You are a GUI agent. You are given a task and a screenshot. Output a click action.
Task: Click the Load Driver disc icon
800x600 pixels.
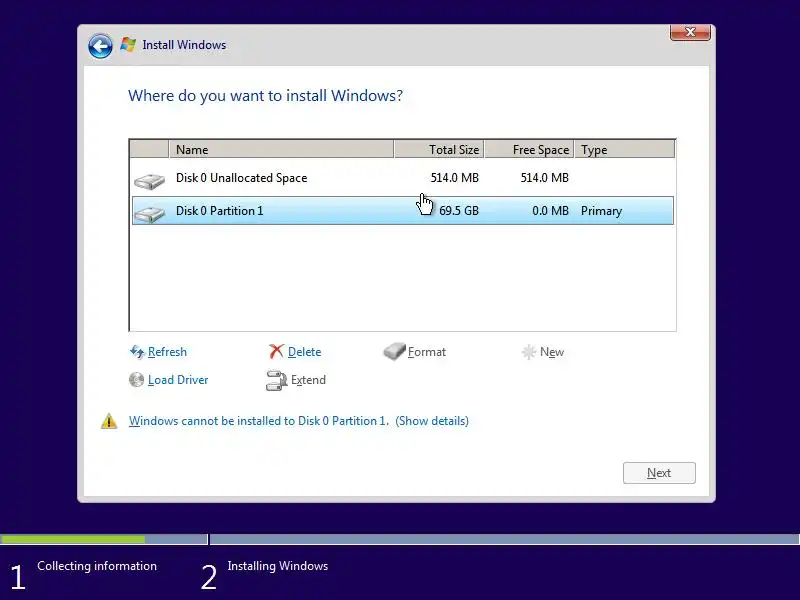[136, 380]
